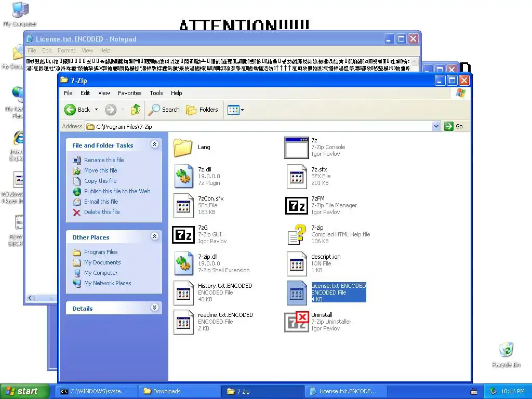
Task: Go to My Network Places link
Action: click(x=108, y=283)
